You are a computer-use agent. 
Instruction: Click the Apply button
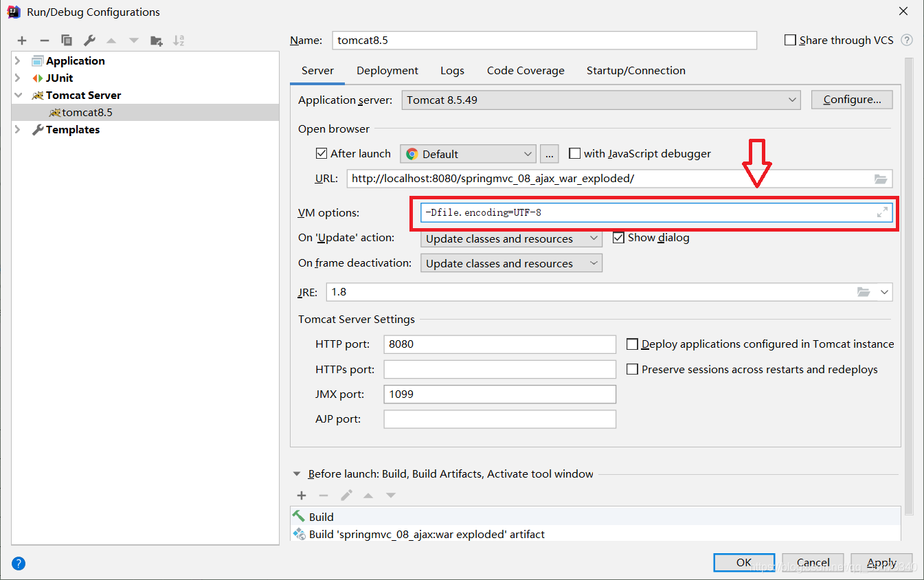pos(881,563)
